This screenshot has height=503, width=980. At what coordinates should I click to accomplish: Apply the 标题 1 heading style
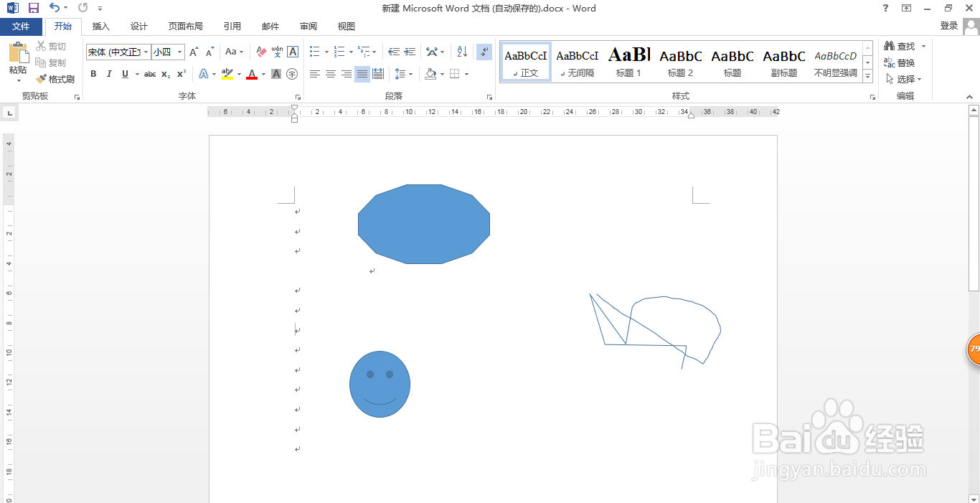tap(629, 62)
